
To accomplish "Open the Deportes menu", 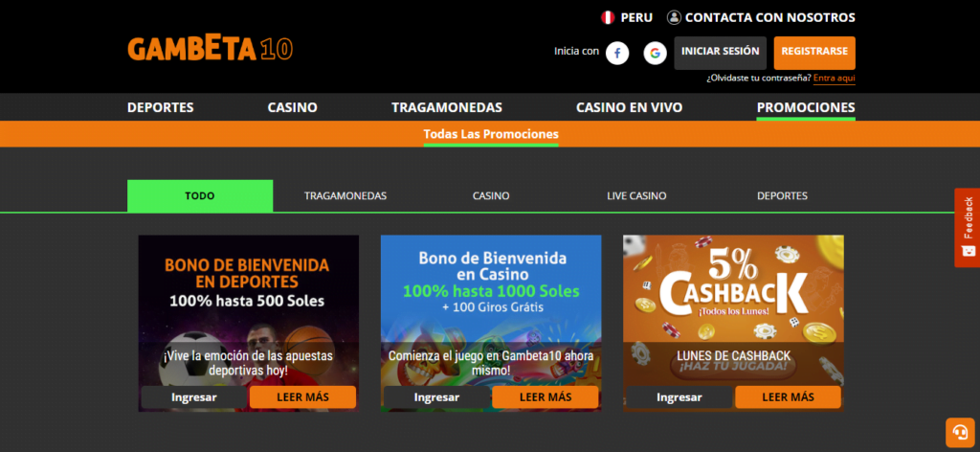I will (161, 107).
